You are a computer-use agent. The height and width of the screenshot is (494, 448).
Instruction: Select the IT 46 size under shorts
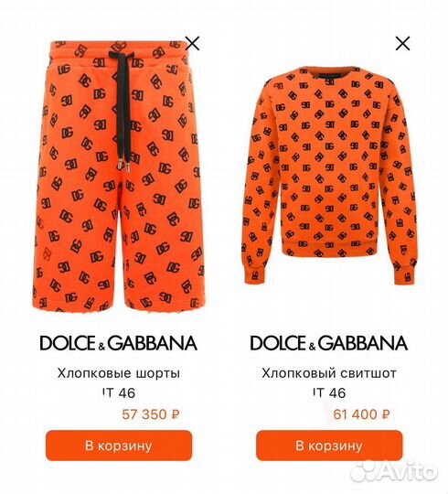pyautogui.click(x=119, y=392)
